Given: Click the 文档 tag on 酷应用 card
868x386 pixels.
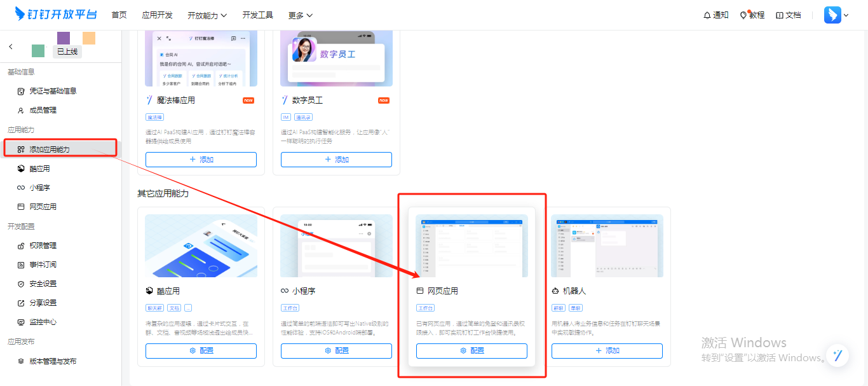Looking at the screenshot, I should (x=174, y=308).
